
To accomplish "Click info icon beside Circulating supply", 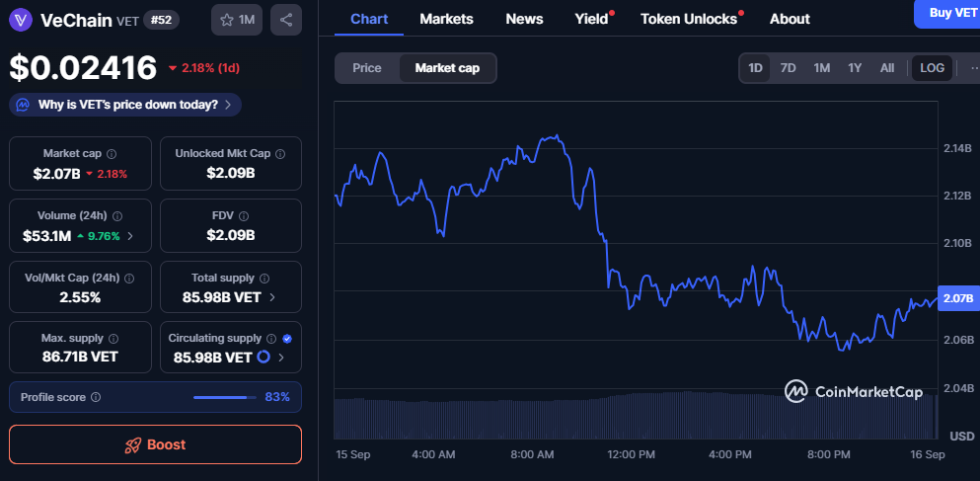I will click(271, 339).
